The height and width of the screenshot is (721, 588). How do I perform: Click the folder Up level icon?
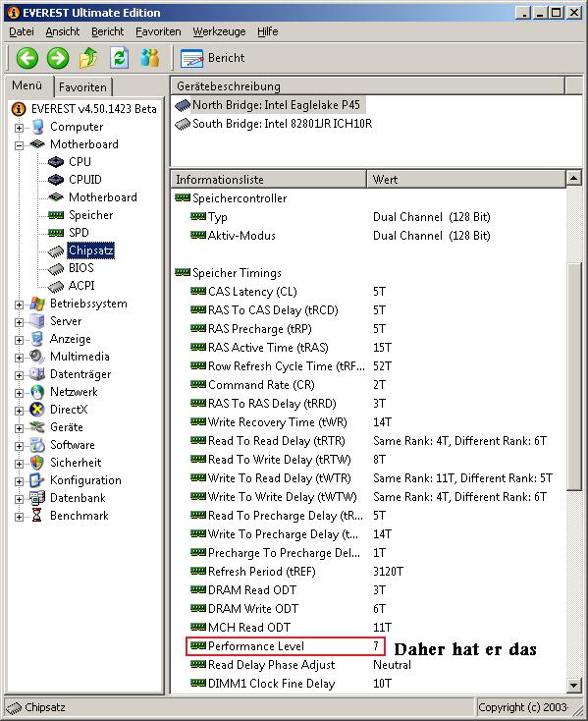coord(88,58)
